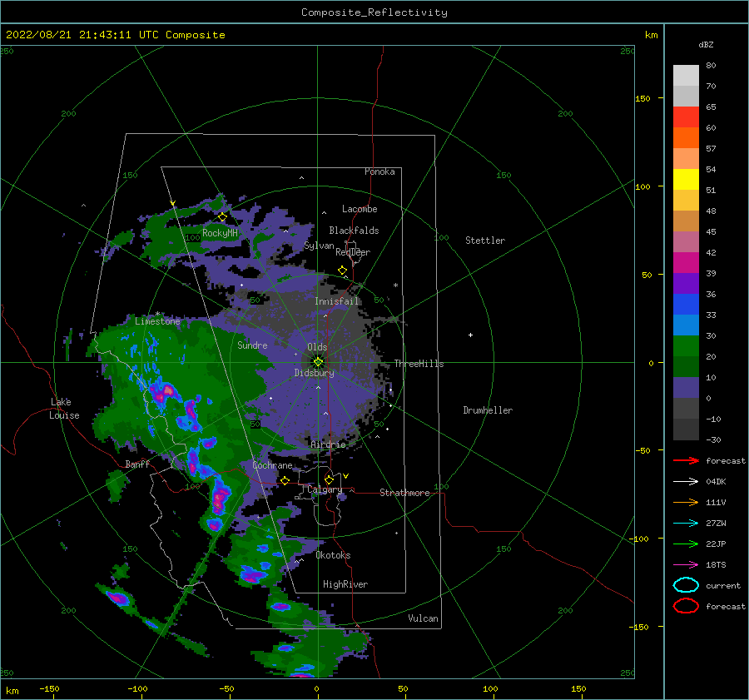Click the Limestone label
Screen dimensions: 749x700
157,321
